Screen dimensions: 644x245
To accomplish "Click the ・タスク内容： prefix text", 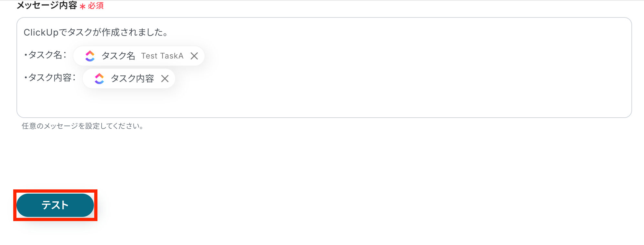I will click(x=50, y=78).
